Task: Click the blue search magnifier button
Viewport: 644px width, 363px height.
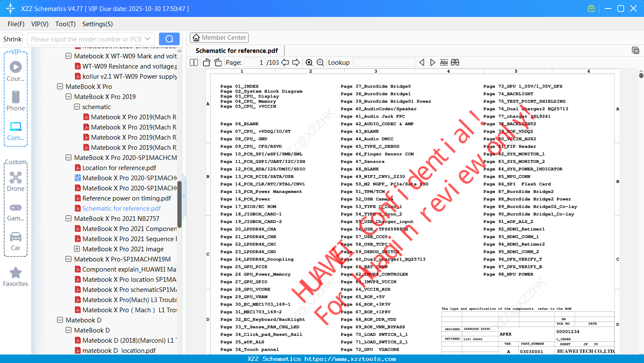Action: (169, 39)
